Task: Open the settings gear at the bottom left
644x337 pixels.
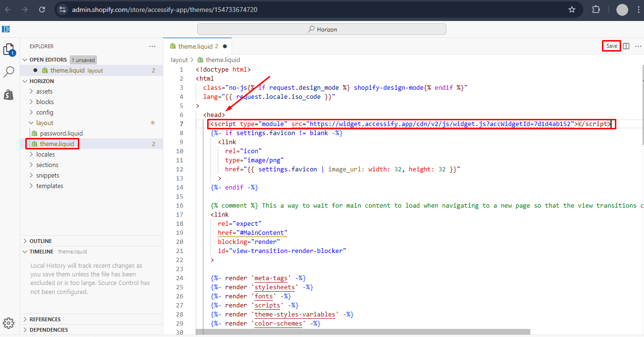Action: [x=9, y=323]
